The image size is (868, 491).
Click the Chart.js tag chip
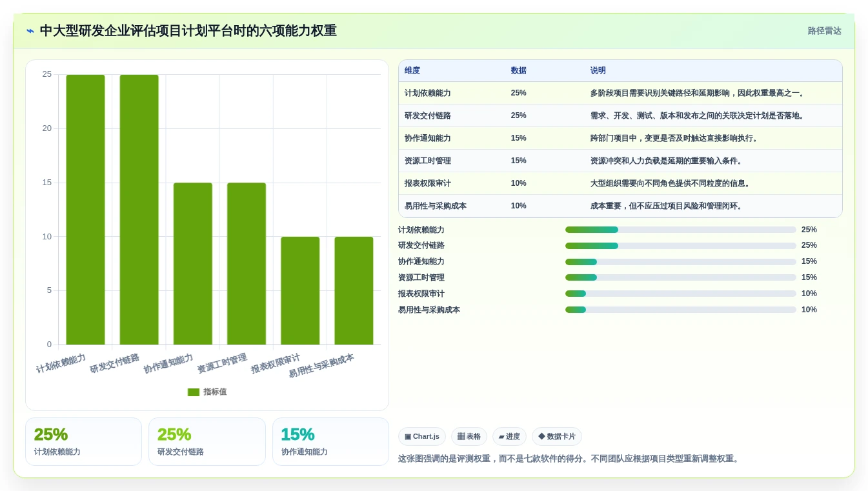pyautogui.click(x=422, y=437)
